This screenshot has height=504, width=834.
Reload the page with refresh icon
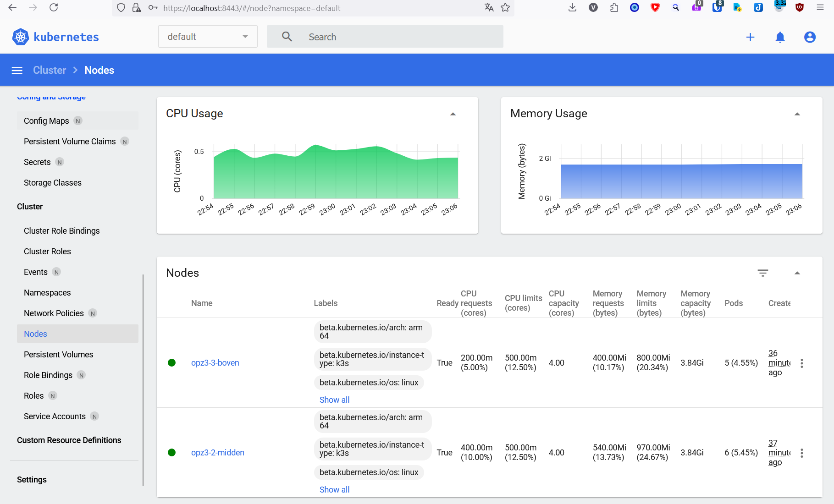(54, 7)
